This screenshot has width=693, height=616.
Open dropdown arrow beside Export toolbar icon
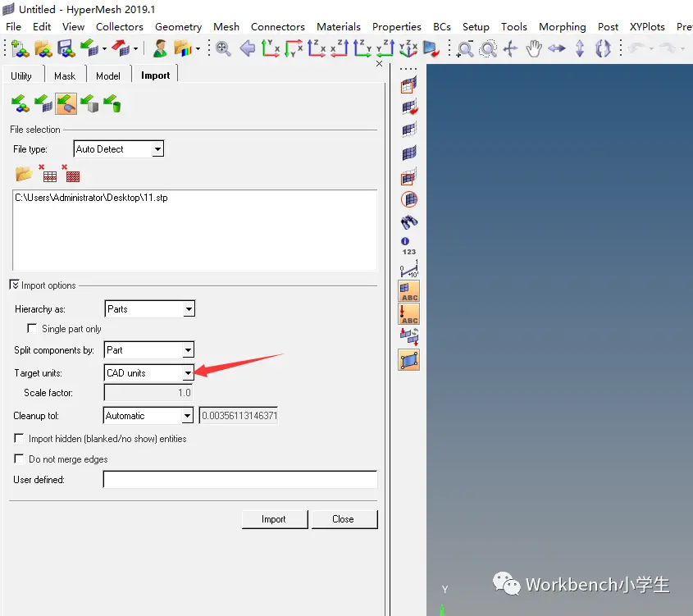pos(135,48)
